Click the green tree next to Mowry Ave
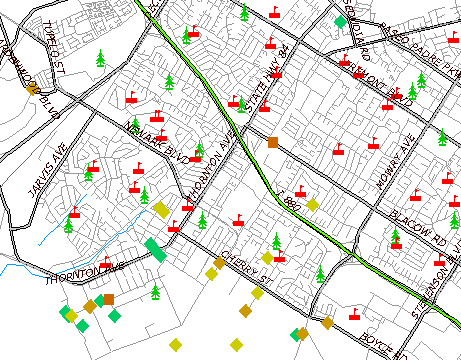The height and width of the screenshot is (360, 461). click(x=442, y=137)
